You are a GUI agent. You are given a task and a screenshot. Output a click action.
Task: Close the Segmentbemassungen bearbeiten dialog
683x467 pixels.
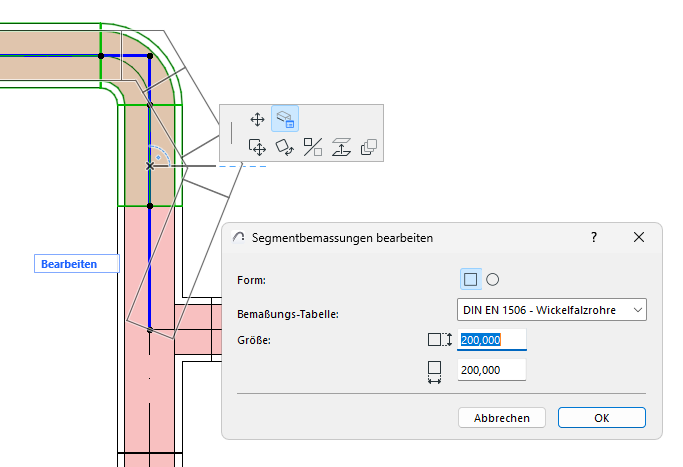click(x=639, y=237)
